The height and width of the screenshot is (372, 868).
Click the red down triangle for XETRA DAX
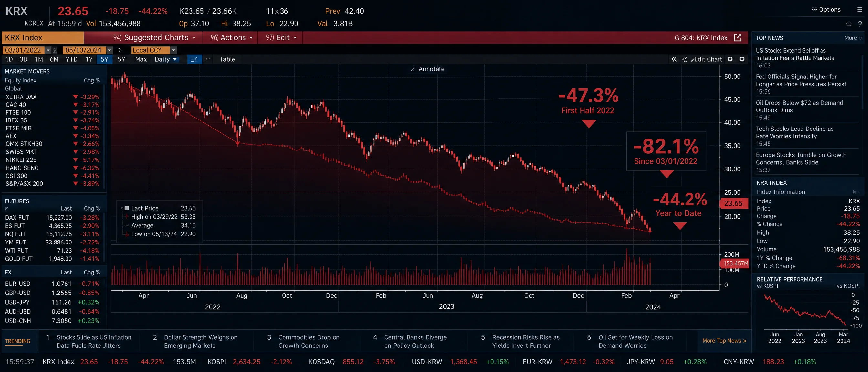coord(76,97)
